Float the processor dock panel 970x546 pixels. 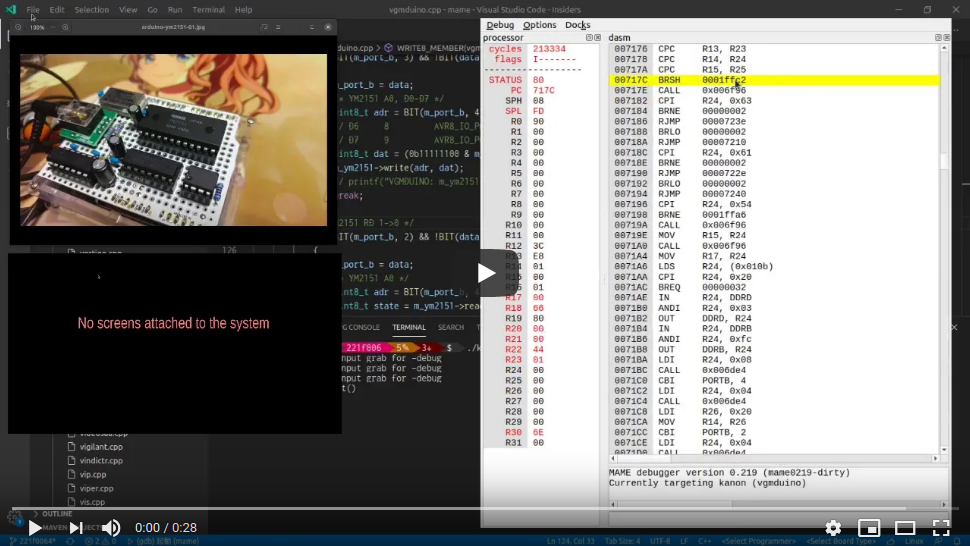tap(589, 38)
